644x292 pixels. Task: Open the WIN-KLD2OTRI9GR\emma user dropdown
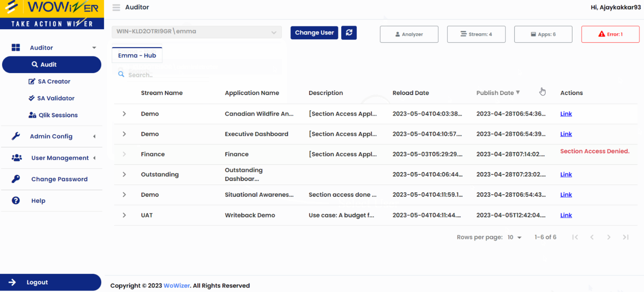coord(197,32)
